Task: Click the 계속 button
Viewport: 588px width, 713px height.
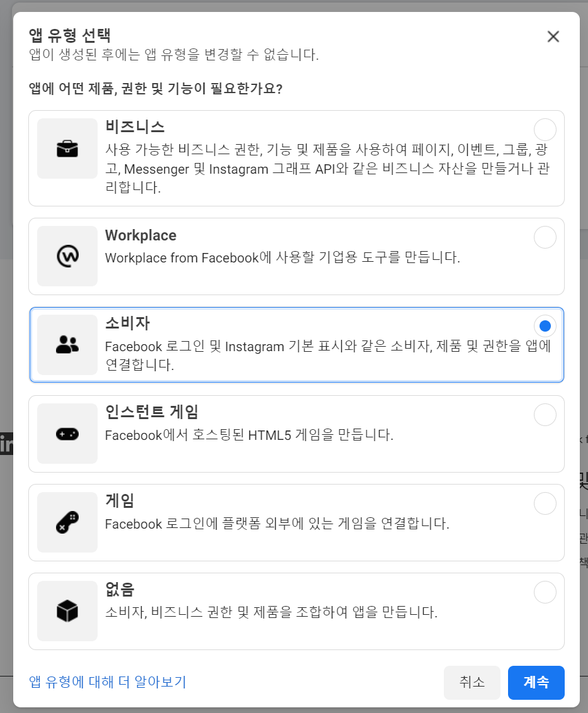Action: (x=536, y=683)
